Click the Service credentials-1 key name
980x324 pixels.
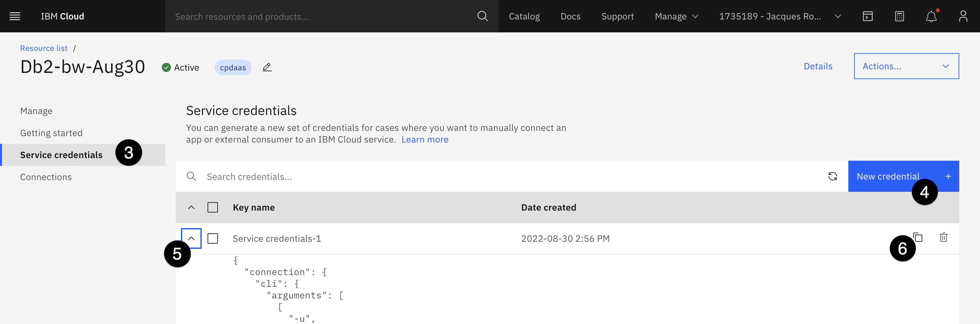277,238
